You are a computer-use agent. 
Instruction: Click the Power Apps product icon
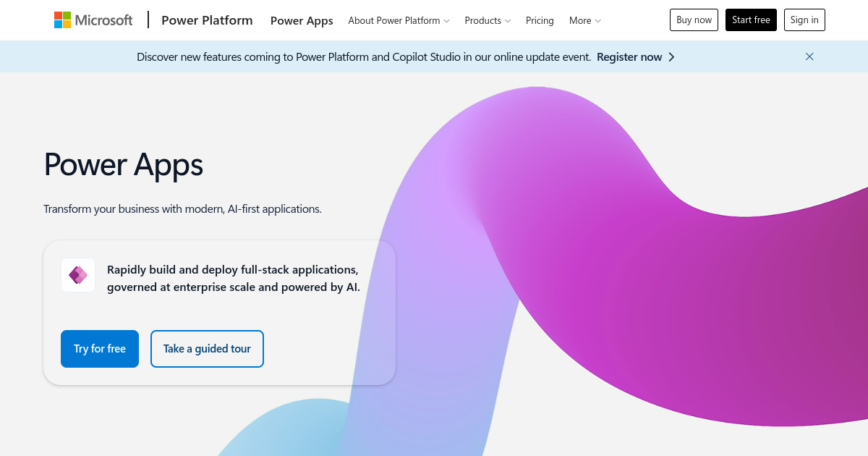[78, 275]
